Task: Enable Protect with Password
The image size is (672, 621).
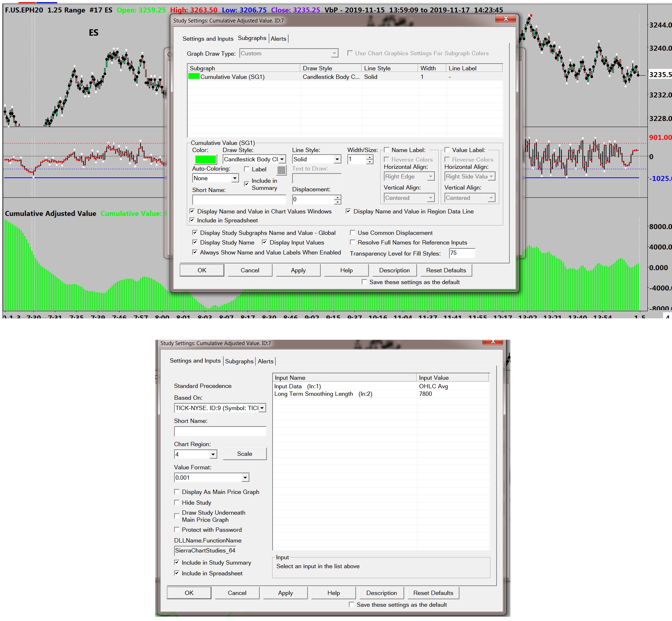Action: pyautogui.click(x=177, y=530)
